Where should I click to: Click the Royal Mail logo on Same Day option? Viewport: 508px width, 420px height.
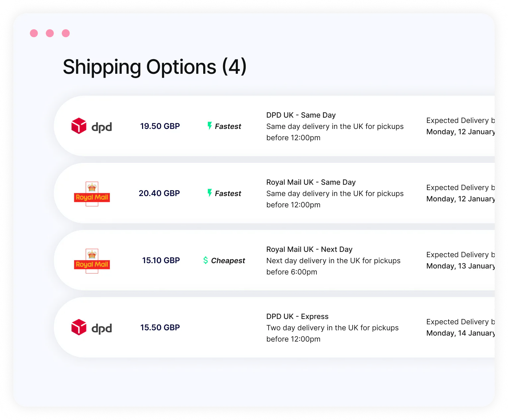click(x=92, y=194)
